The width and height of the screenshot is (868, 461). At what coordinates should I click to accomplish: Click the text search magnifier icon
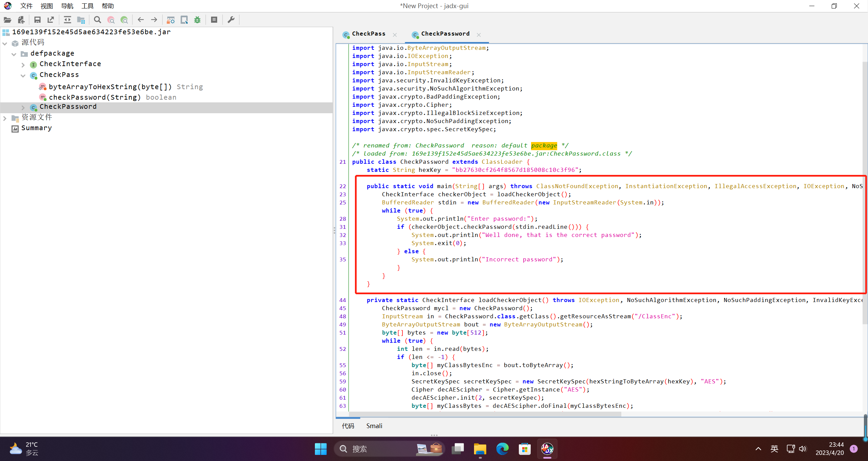[x=97, y=20]
